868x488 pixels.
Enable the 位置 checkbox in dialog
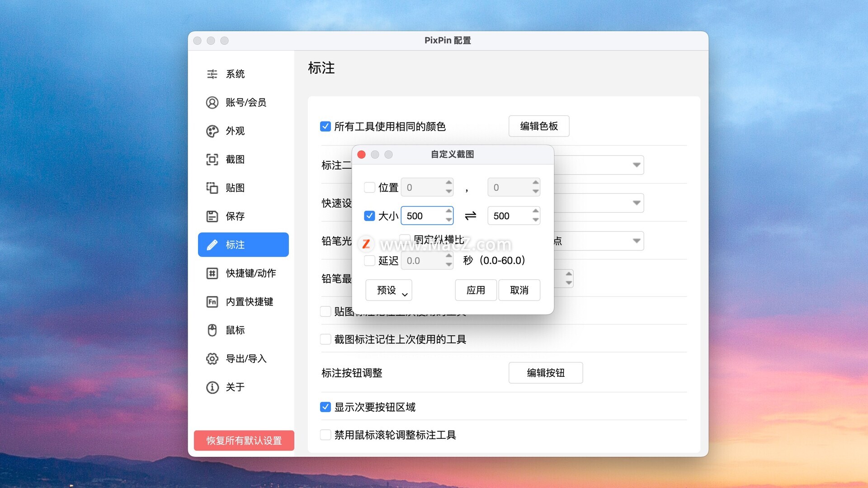(369, 188)
